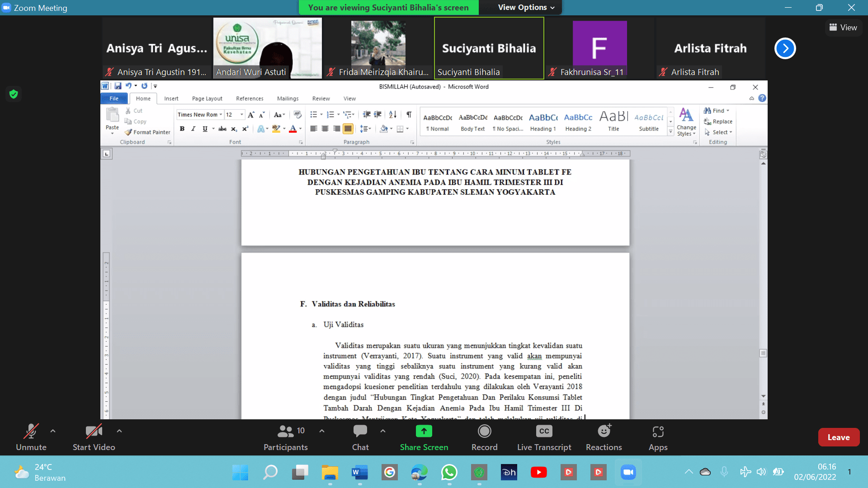This screenshot has width=868, height=488.
Task: Select Justify alignment
Action: pyautogui.click(x=348, y=129)
